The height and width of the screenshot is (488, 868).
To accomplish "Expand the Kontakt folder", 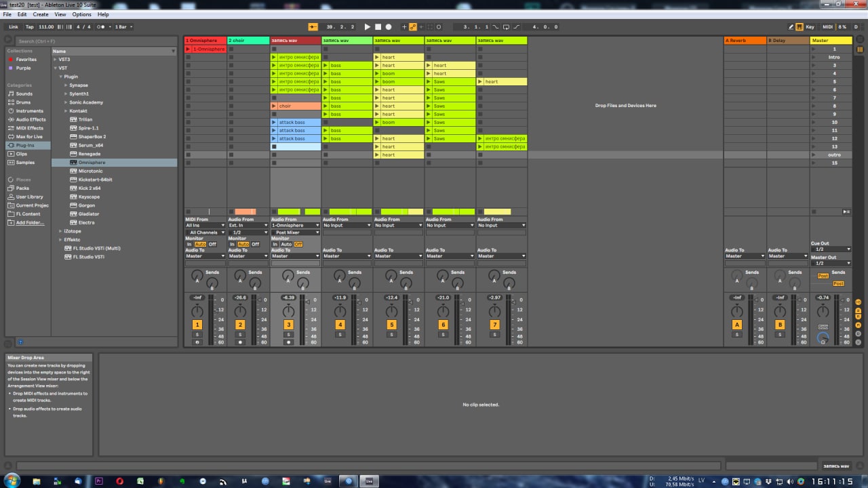I will (66, 110).
